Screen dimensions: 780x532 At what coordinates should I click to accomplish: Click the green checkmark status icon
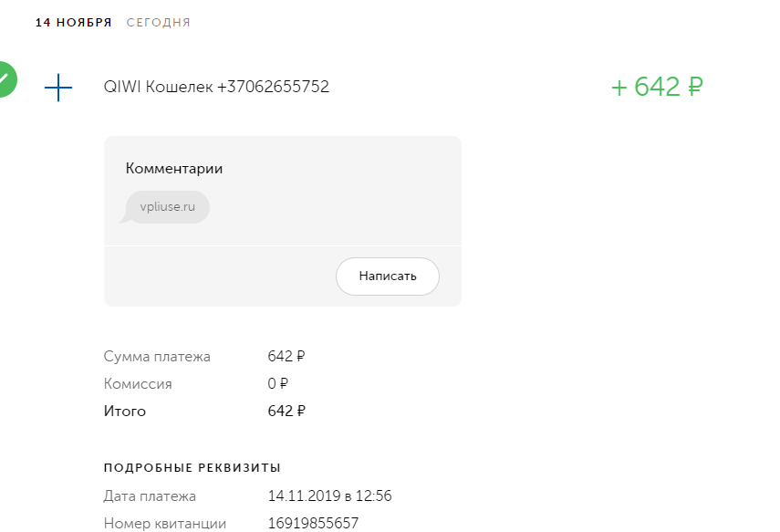[x=5, y=79]
